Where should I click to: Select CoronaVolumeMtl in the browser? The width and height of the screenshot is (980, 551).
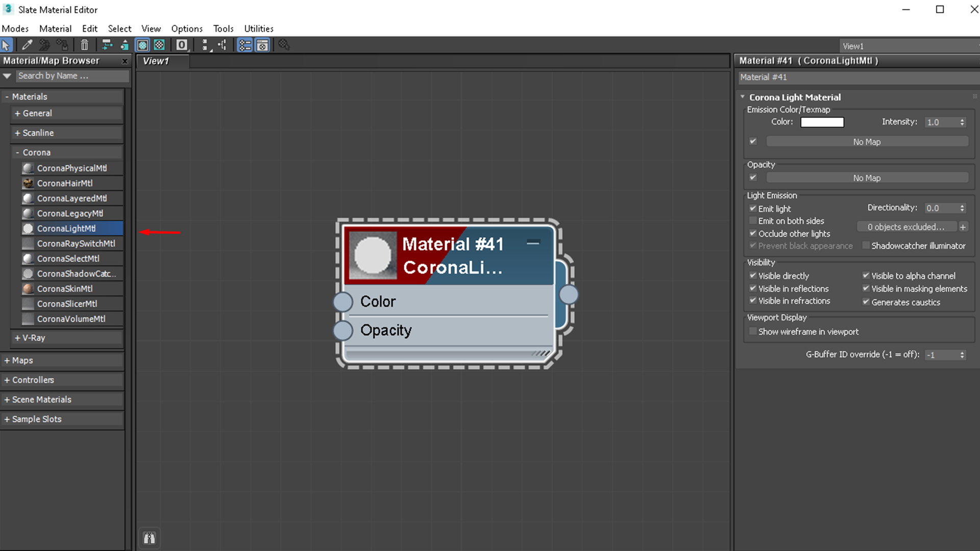(x=72, y=318)
